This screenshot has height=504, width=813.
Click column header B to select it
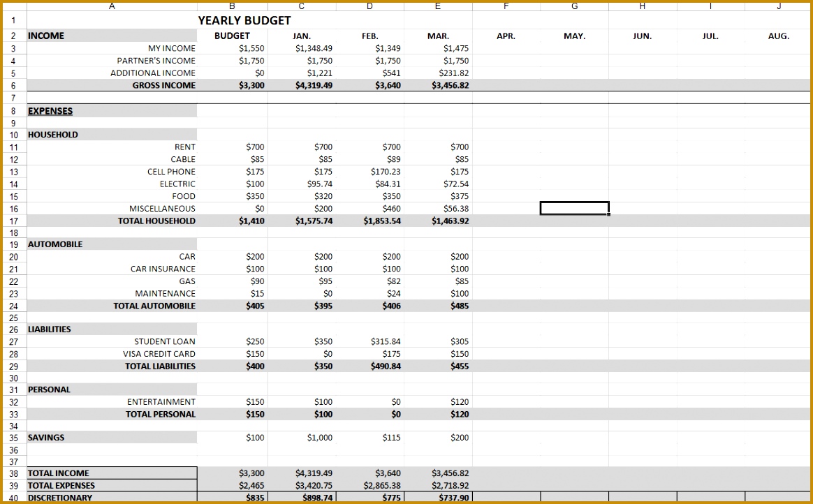[x=232, y=6]
